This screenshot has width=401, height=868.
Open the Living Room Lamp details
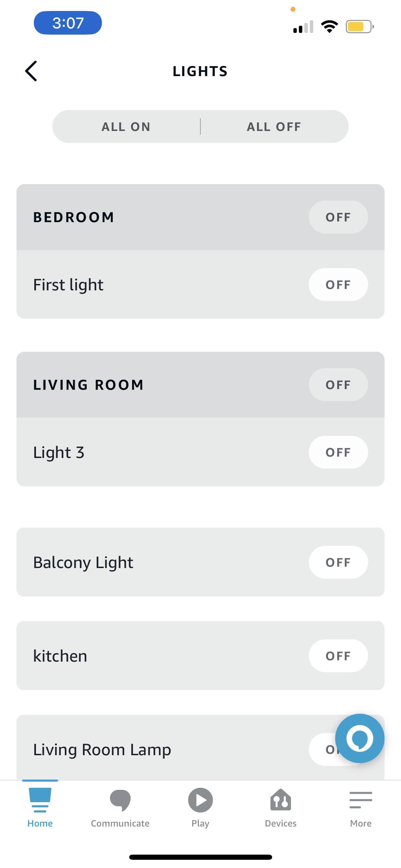point(102,749)
